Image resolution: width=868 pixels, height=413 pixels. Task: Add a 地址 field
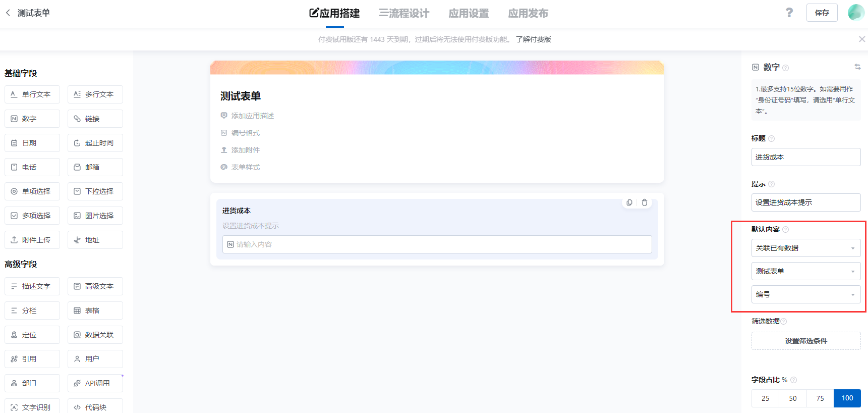point(95,240)
